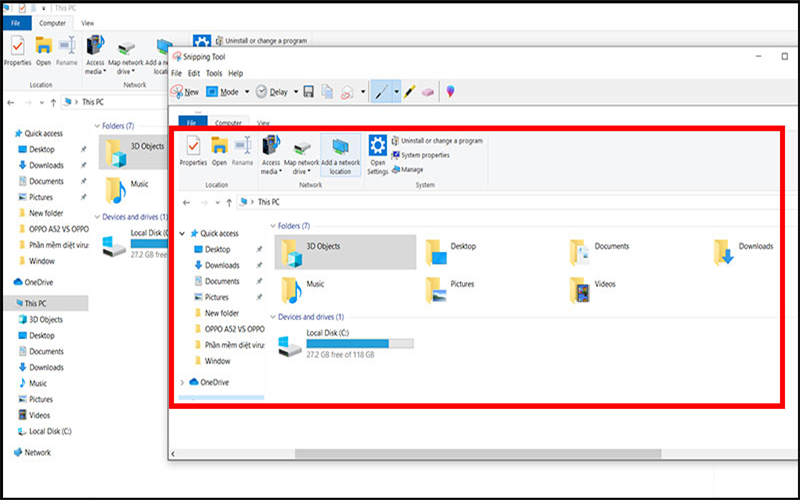Image resolution: width=800 pixels, height=500 pixels.
Task: Select Window folder in background Explorer sidebar
Action: [36, 261]
